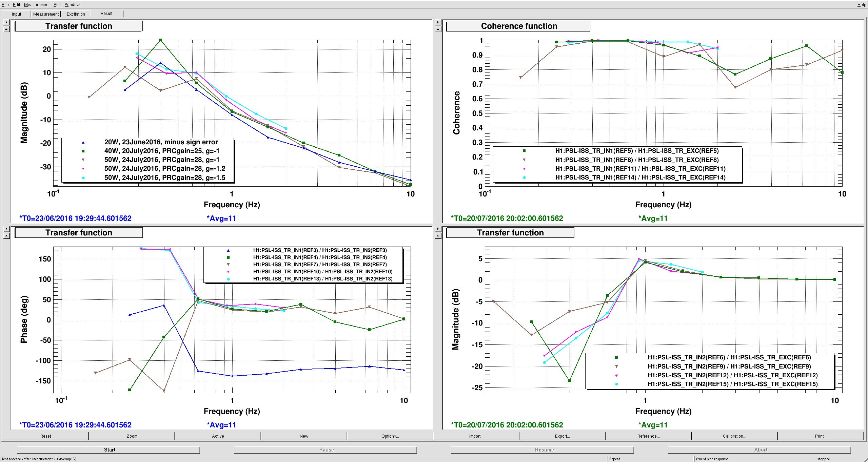Collapse up-arrow beside bottom-left Phase plot
This screenshot has height=462, width=868.
(6, 236)
